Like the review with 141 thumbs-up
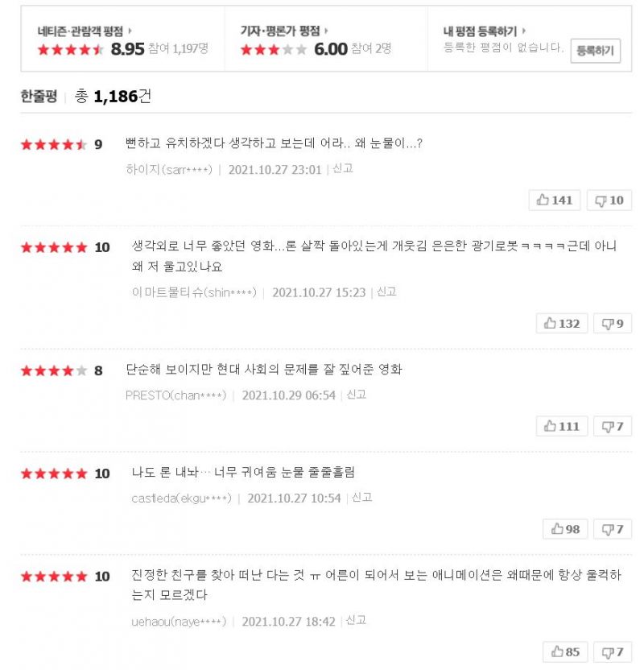 click(x=555, y=200)
